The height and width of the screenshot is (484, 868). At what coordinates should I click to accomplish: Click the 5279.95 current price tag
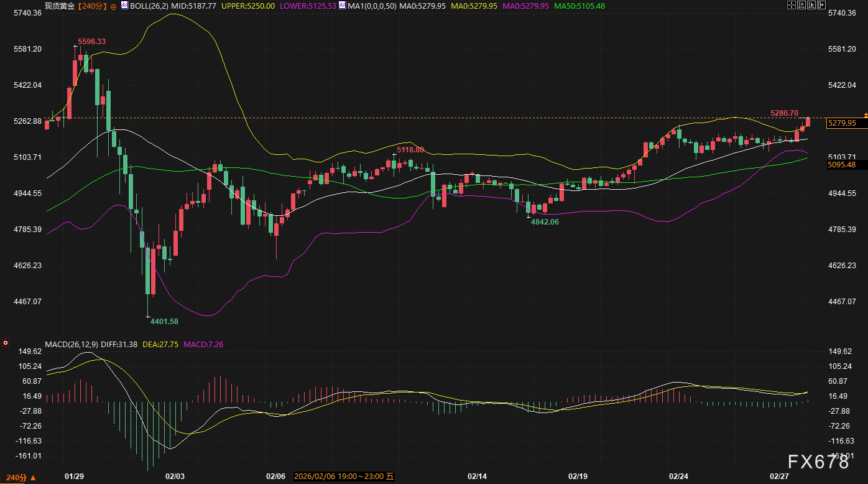click(x=841, y=123)
